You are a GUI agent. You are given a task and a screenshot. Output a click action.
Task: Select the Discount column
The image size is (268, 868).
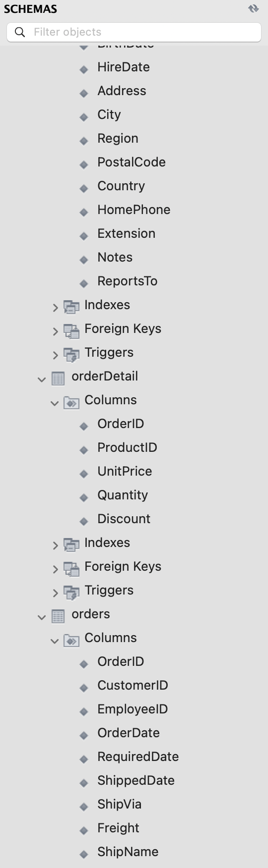coord(124,519)
